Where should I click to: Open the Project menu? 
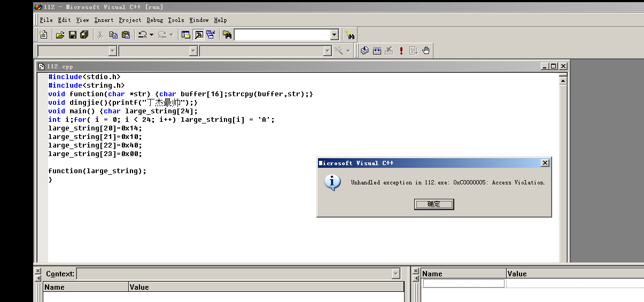pyautogui.click(x=130, y=20)
